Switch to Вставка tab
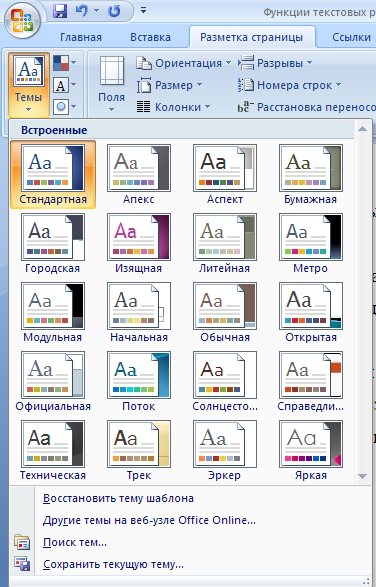Screen dimensions: 376x587 coord(150,37)
